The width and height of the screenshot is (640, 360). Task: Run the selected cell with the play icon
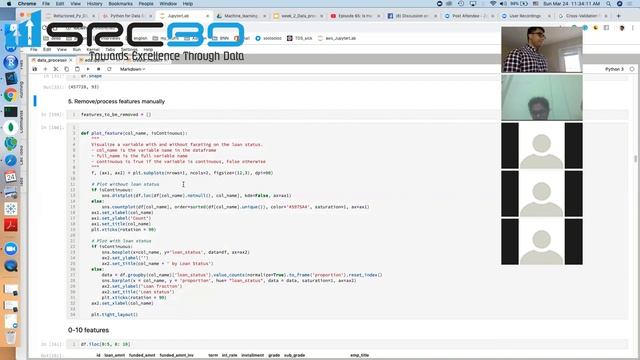(x=88, y=69)
